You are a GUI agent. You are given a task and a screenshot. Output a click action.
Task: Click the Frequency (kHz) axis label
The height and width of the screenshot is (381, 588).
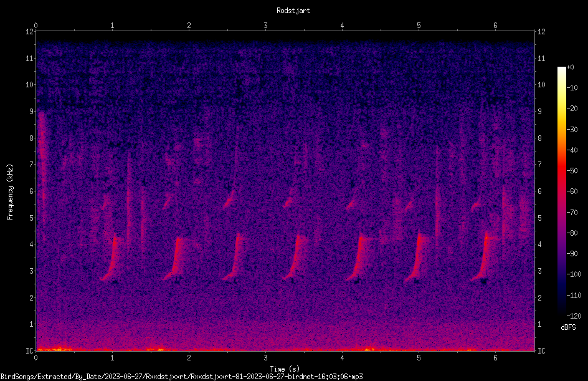pyautogui.click(x=10, y=192)
